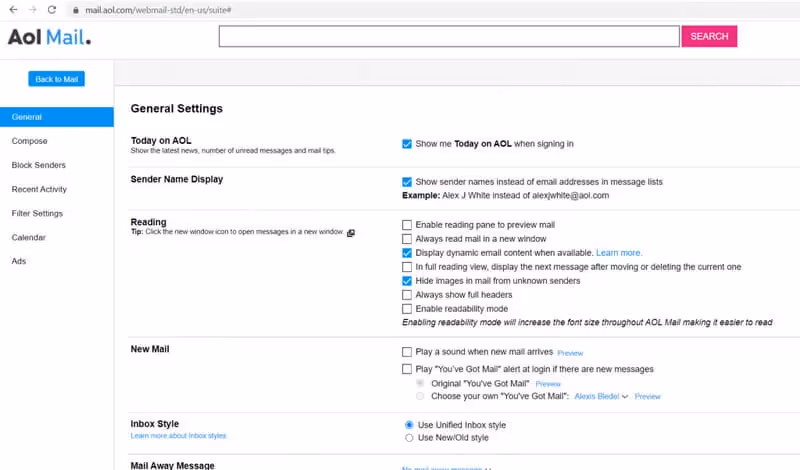This screenshot has width=800, height=470.
Task: Return using Back to Mail button
Action: pos(57,79)
